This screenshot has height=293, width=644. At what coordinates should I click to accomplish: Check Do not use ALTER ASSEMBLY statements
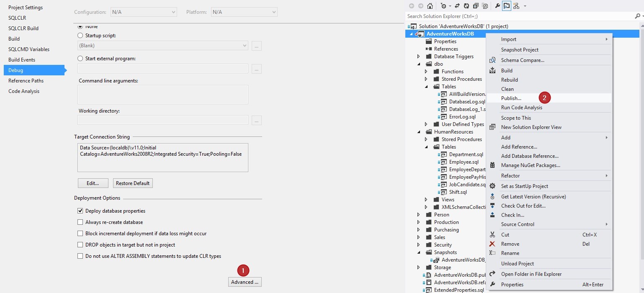pyautogui.click(x=80, y=256)
